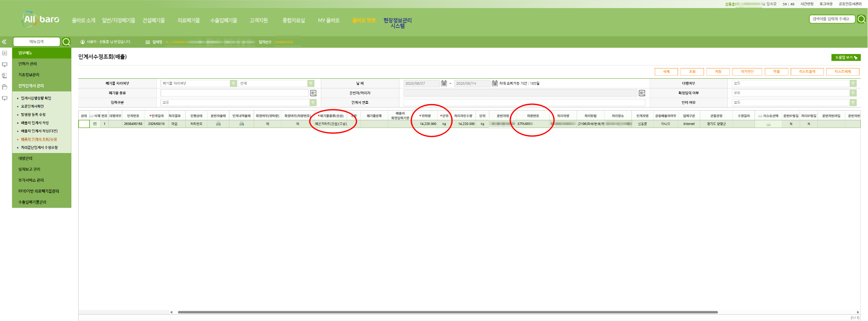The height and width of the screenshot is (321, 868).
Task: Click the menu search magnifier icon
Action: 66,42
